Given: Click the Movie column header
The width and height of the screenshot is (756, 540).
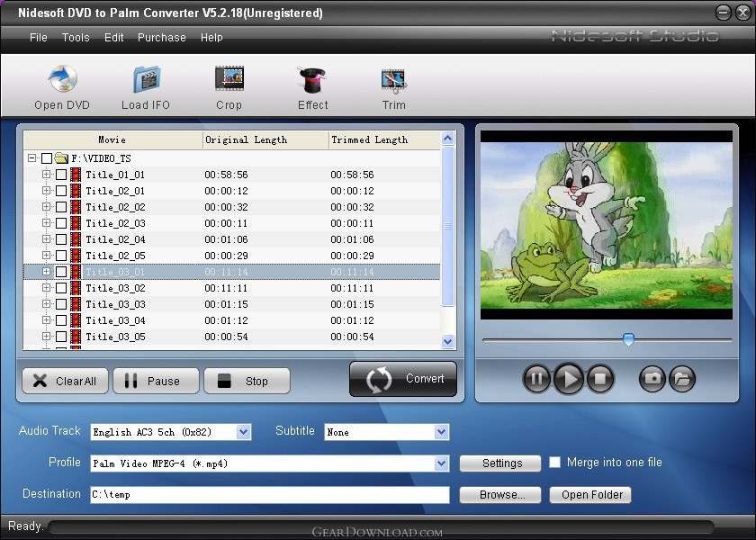Looking at the screenshot, I should coord(112,139).
